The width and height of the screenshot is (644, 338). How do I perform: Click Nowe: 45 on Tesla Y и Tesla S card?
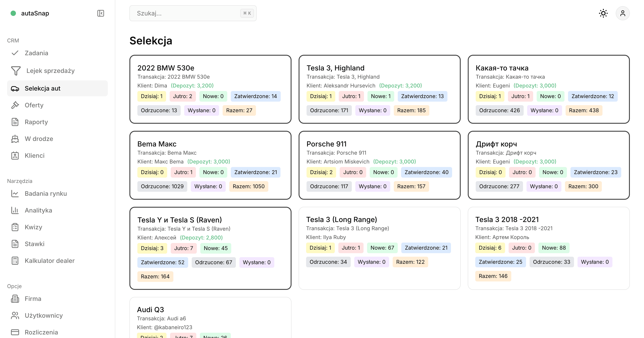coord(216,248)
